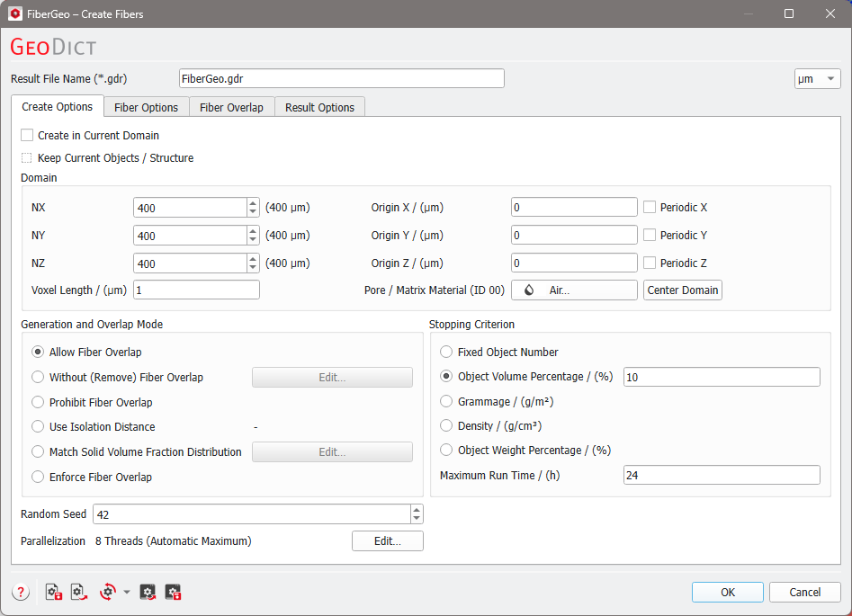
Task: Check Create in Current Domain
Action: point(26,135)
